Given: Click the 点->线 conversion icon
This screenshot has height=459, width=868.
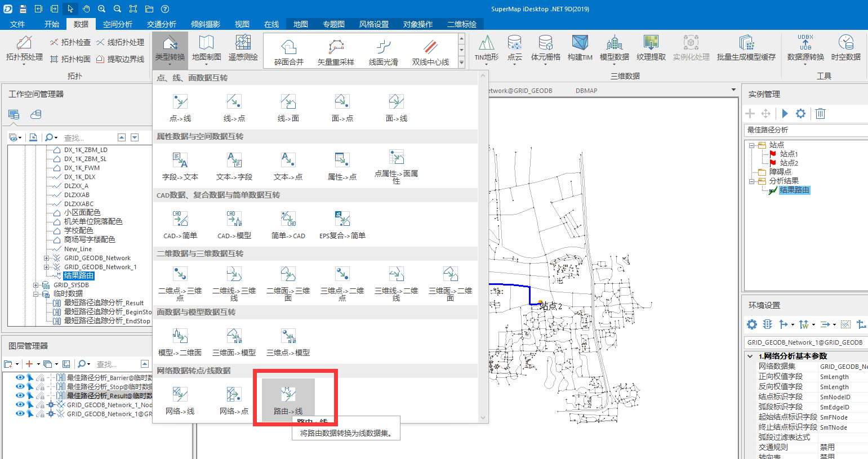Looking at the screenshot, I should [x=180, y=108].
